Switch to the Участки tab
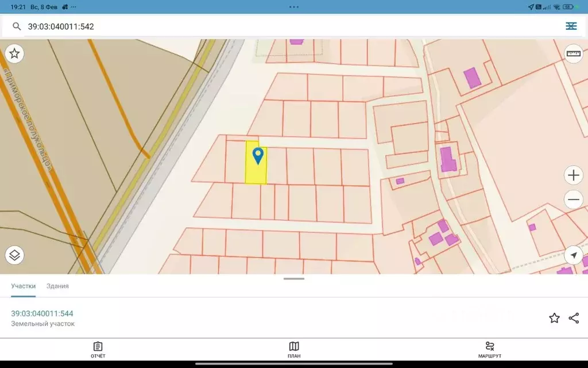588x368 pixels. pos(24,286)
